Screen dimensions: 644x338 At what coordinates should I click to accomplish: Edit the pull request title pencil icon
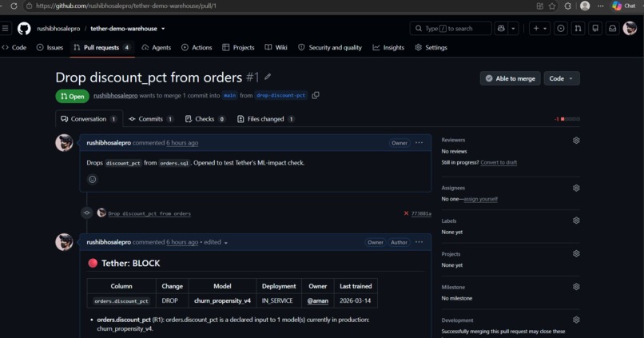coord(268,77)
